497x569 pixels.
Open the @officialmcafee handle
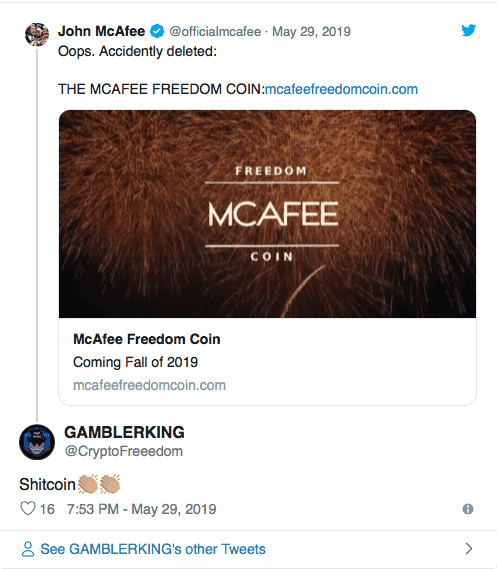click(215, 32)
